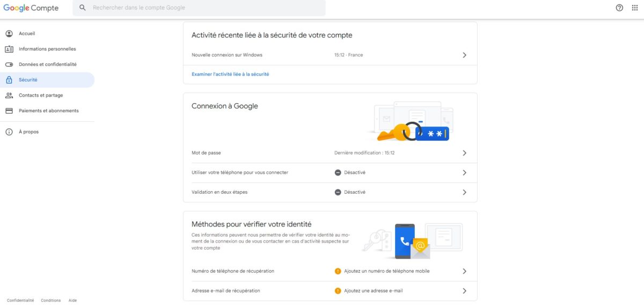Add a recovery phone via Ajoutez un numéro
The image size is (644, 307).
pyautogui.click(x=386, y=271)
